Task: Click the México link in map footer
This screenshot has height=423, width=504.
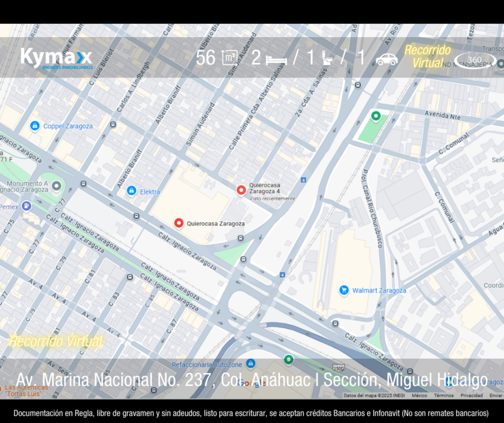Action: click(x=419, y=396)
